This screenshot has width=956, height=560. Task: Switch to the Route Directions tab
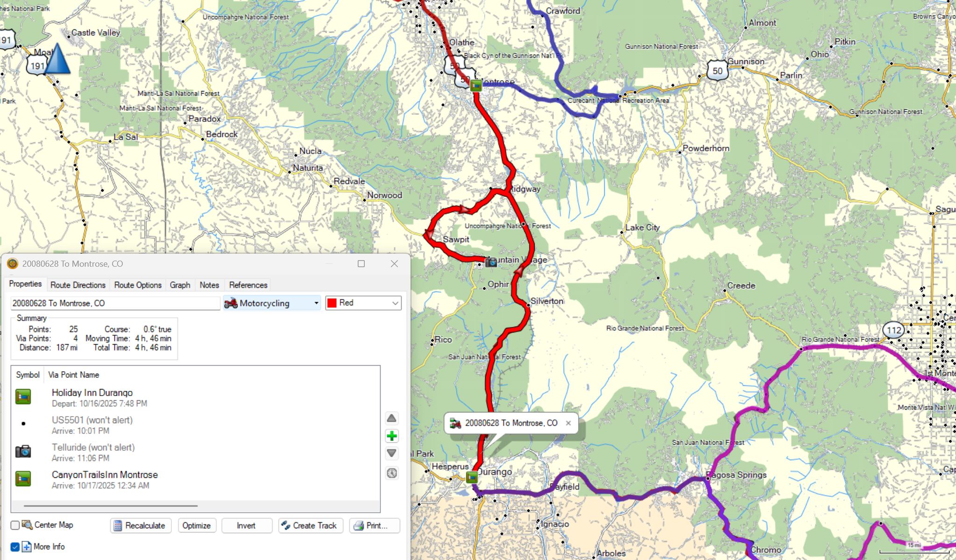(78, 285)
